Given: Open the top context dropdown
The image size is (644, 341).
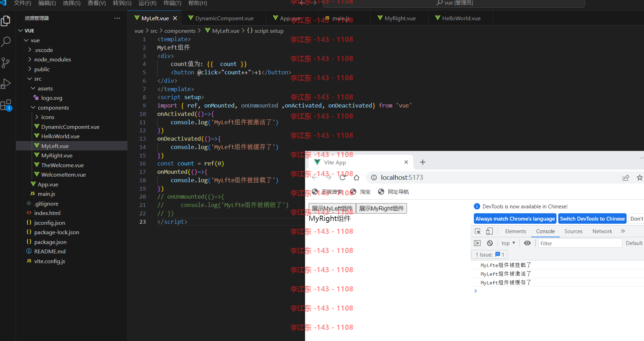Looking at the screenshot, I should tap(508, 243).
